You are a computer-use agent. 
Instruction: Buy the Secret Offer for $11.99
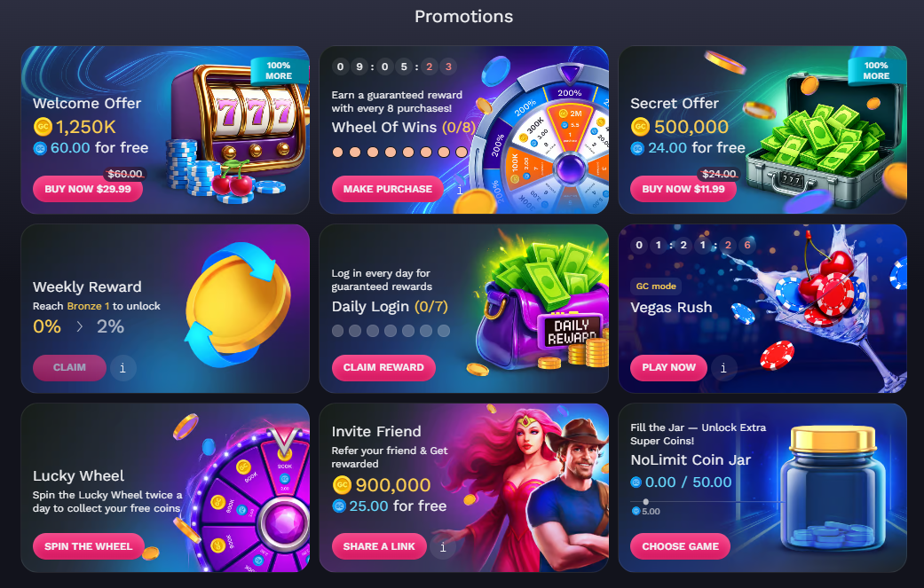point(683,189)
